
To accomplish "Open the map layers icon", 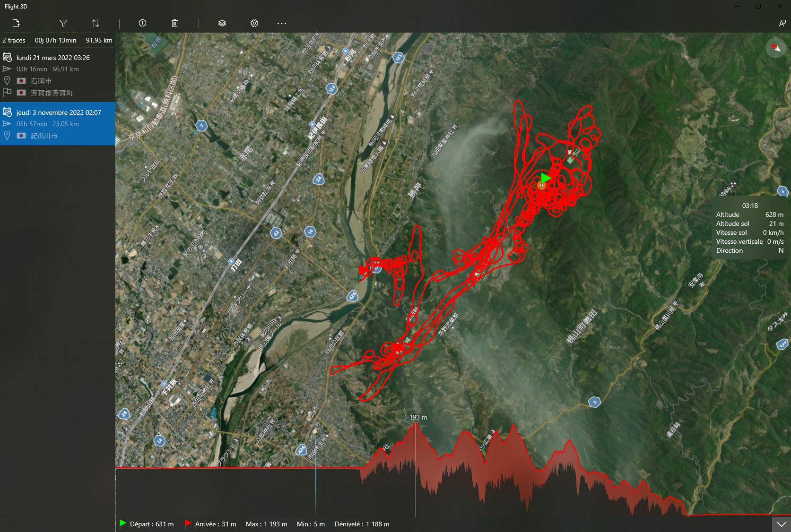I will coord(222,23).
